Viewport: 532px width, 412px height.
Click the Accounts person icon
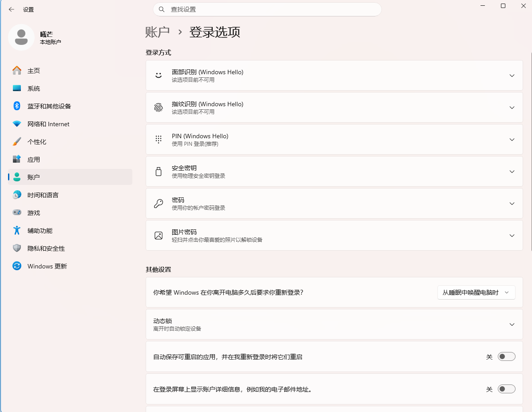coord(17,177)
